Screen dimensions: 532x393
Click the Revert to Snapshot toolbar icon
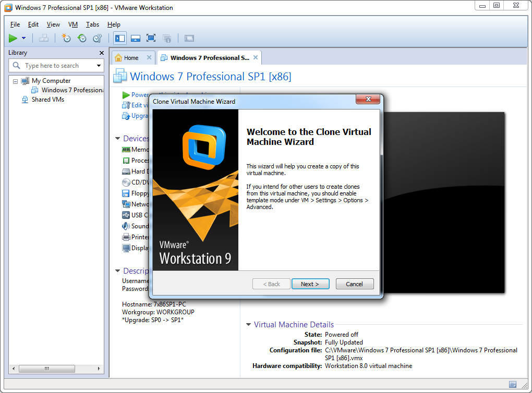pos(82,38)
